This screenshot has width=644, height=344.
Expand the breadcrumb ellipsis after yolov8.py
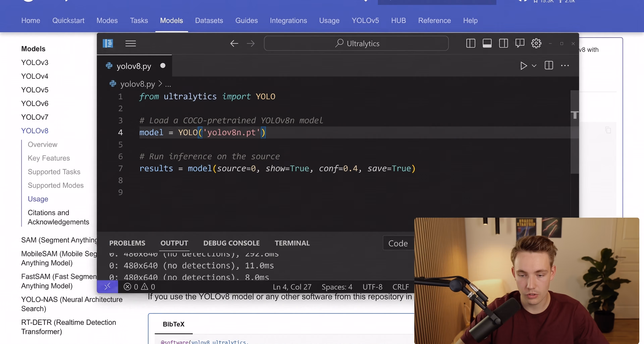click(168, 84)
